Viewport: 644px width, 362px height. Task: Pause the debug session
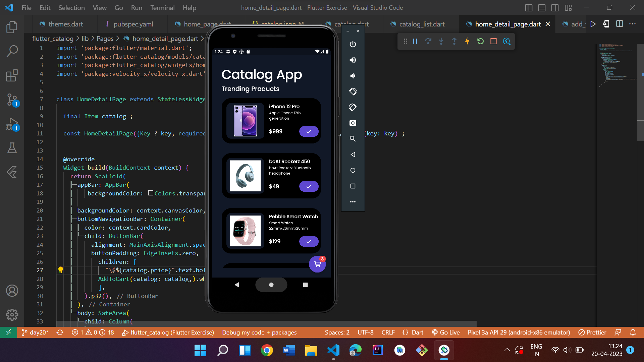tap(415, 41)
